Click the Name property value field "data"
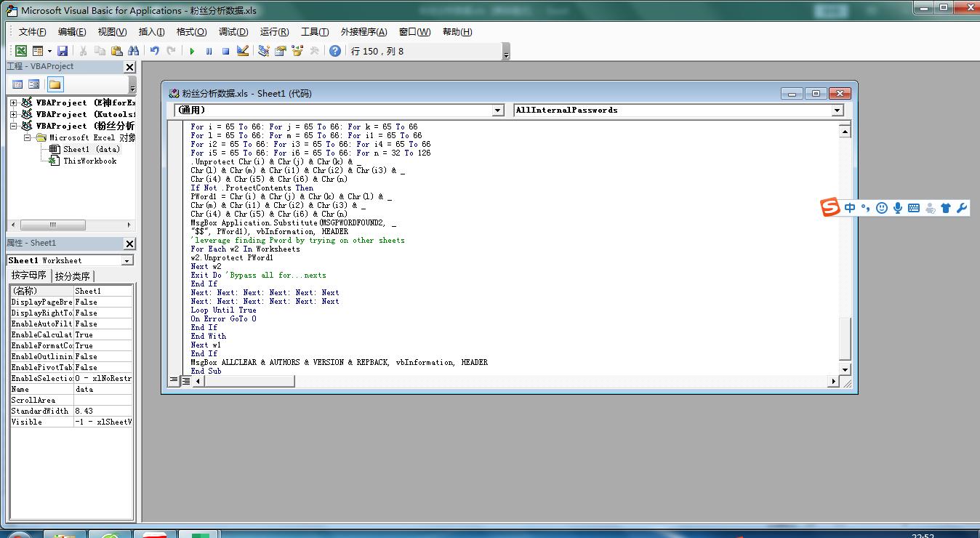 [103, 389]
